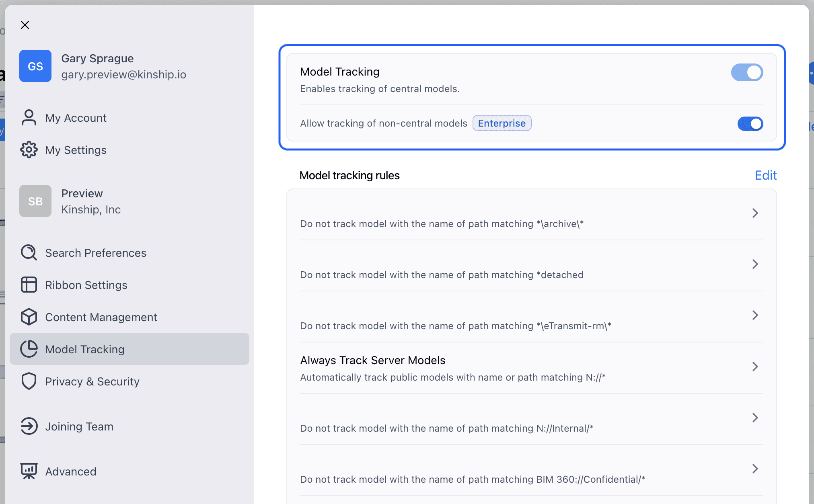
Task: Click Edit link for tracking rules
Action: [765, 175]
